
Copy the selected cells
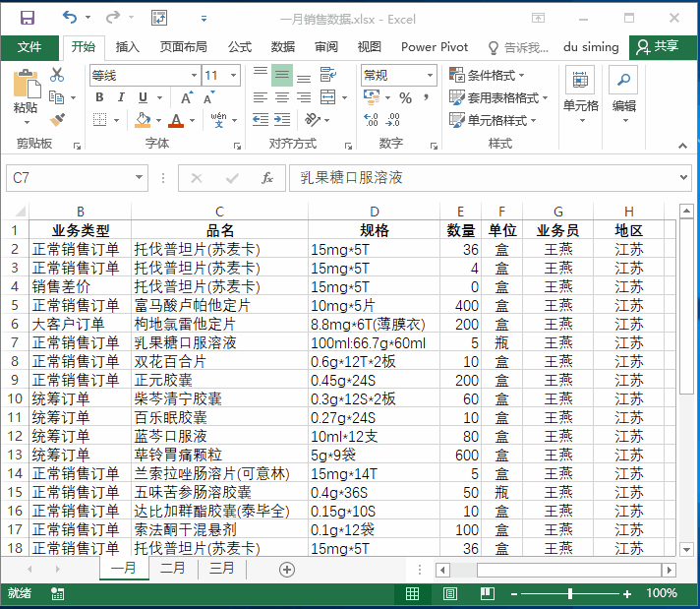point(56,97)
